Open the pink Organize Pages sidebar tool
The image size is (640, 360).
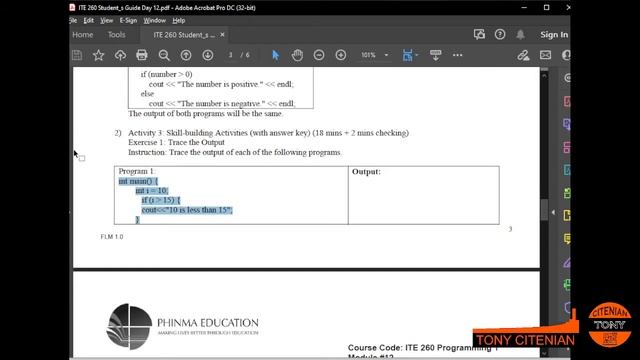click(x=567, y=147)
